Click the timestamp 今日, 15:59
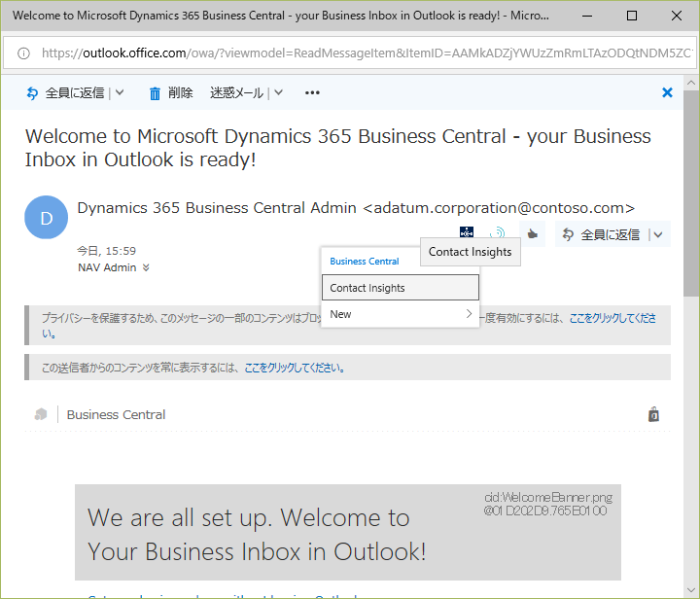Screen dimensions: 700x599 106,251
